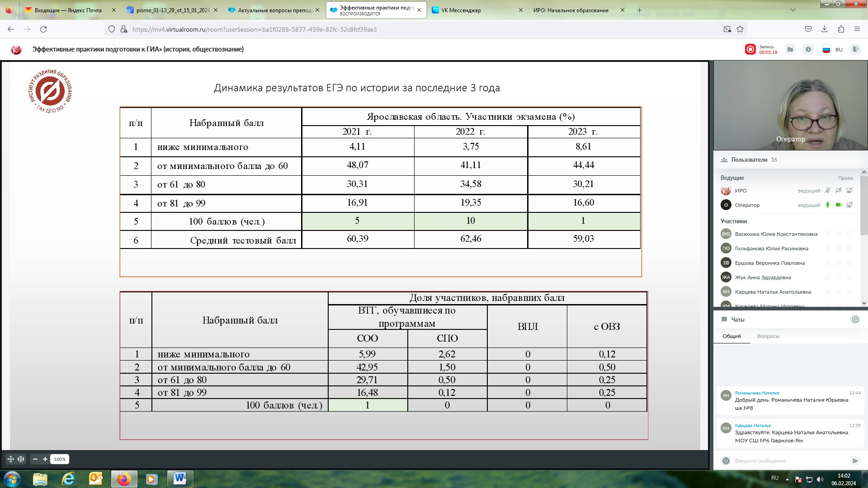Screen dimensions: 868x488
Task: Go back in browser history
Action: click(x=11, y=29)
